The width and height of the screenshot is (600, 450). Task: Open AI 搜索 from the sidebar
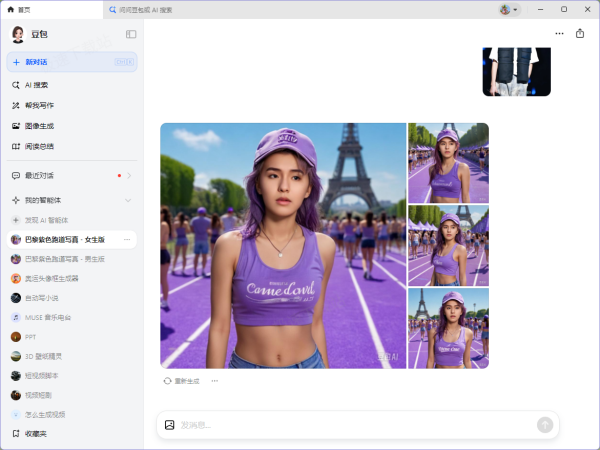coord(36,85)
